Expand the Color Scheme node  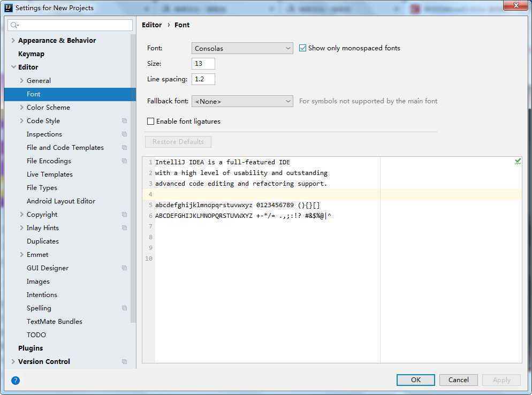pos(22,107)
